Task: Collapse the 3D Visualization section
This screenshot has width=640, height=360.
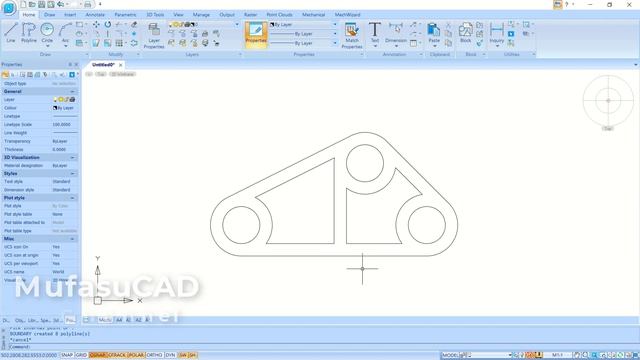Action: click(72, 157)
